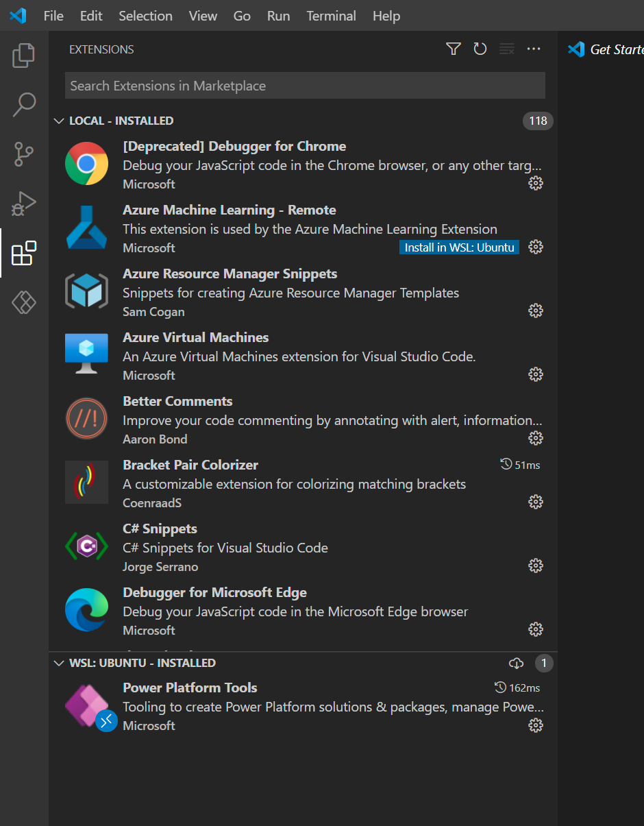Viewport: 644px width, 826px height.
Task: Collapse the LOCAL - INSTALLED section
Action: pyautogui.click(x=59, y=121)
